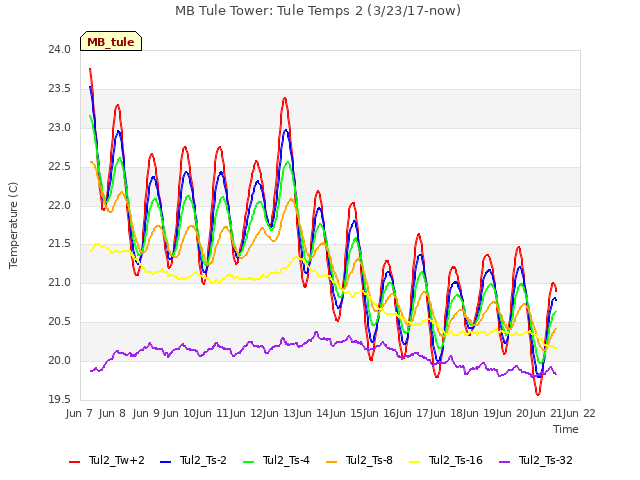Click the 19.5 y-axis tick label
The width and height of the screenshot is (640, 480).
pos(59,399)
